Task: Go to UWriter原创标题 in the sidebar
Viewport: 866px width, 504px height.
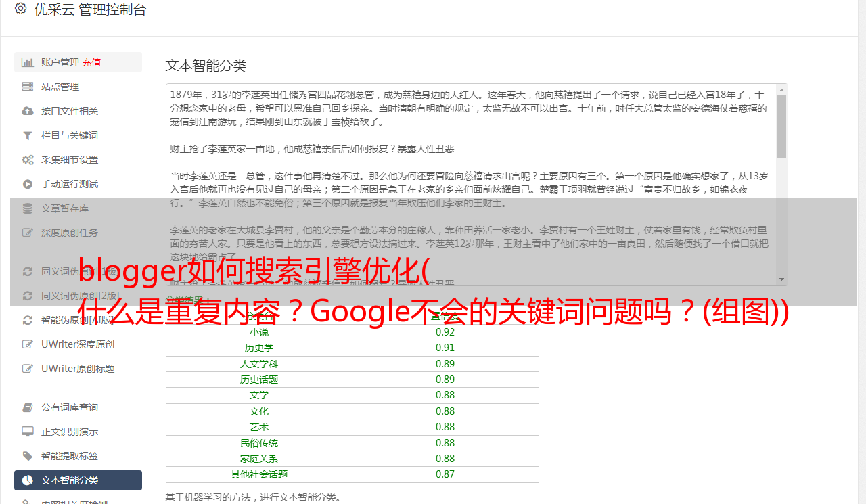Action: pyautogui.click(x=77, y=369)
